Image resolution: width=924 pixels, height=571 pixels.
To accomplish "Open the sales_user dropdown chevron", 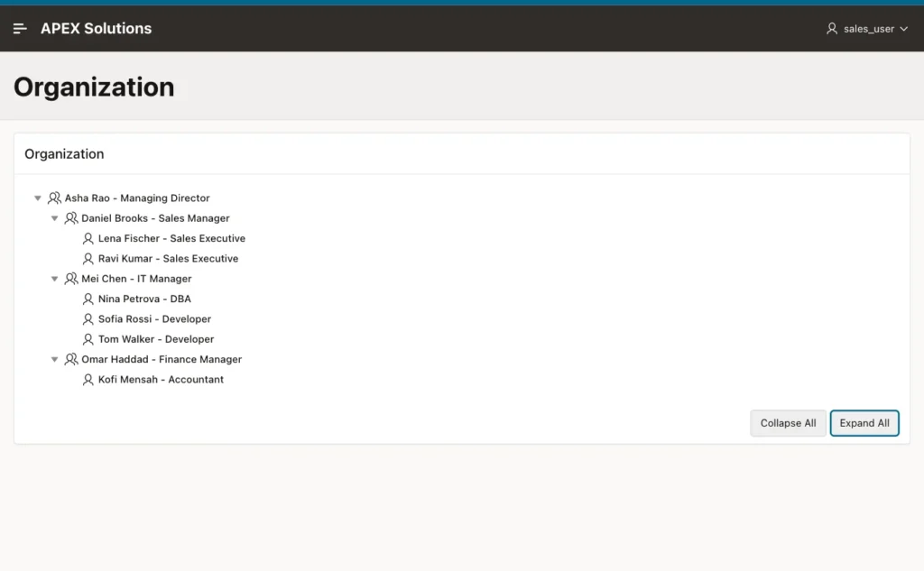I will tap(904, 29).
